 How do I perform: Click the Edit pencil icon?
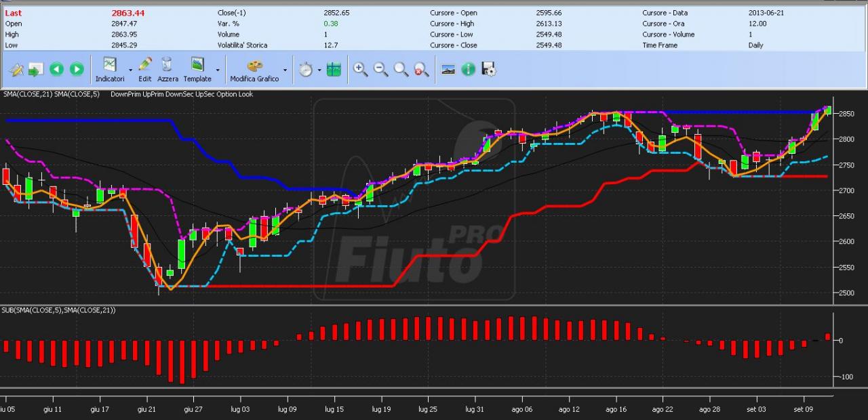(145, 69)
